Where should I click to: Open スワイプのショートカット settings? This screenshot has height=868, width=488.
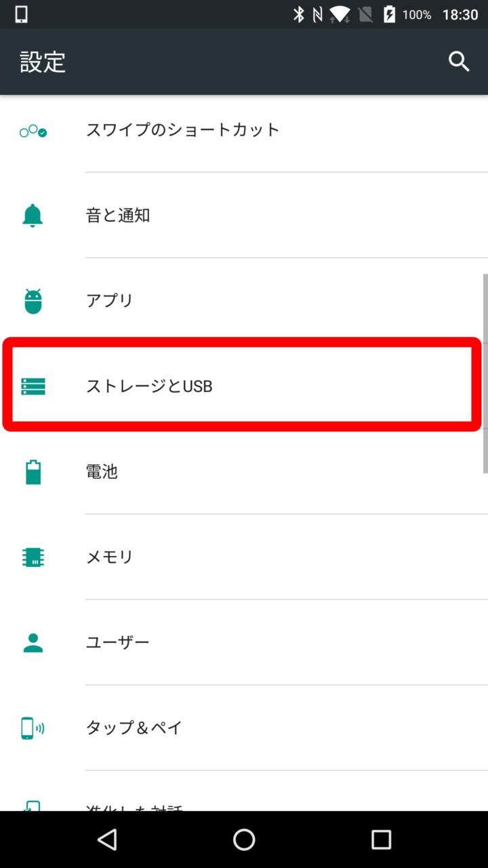point(183,130)
